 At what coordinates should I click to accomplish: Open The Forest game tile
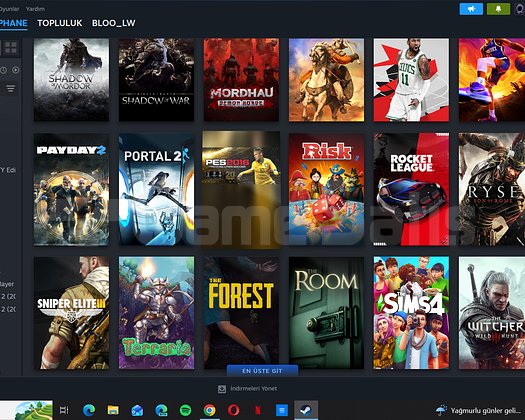pos(241,313)
